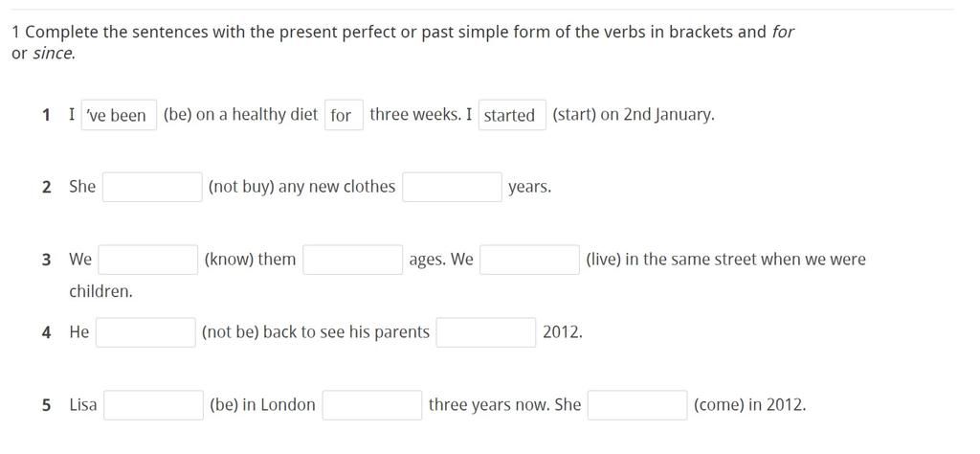980x454 pixels.
Task: Click the answer box containing "for"
Action: pyautogui.click(x=344, y=115)
